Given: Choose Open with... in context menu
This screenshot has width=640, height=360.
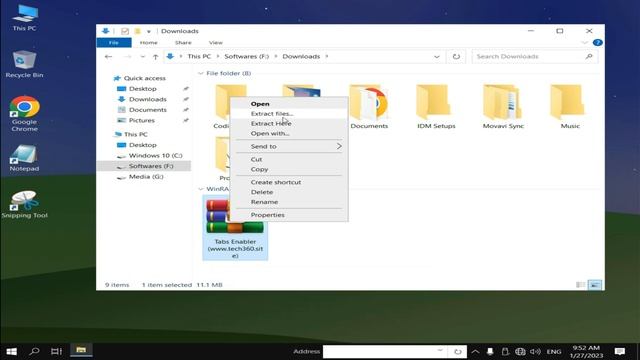Looking at the screenshot, I should point(289,133).
